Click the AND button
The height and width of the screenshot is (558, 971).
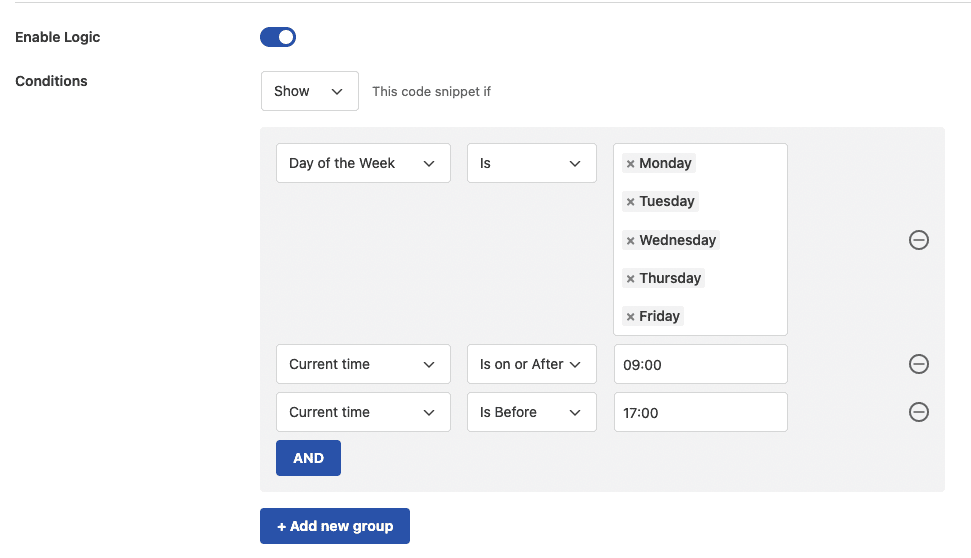click(x=308, y=458)
